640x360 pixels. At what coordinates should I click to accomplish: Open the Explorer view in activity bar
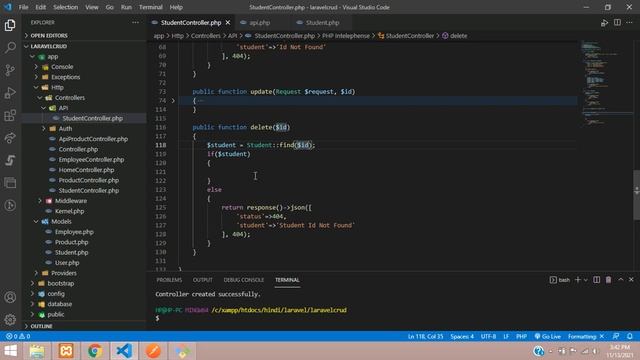tap(10, 25)
